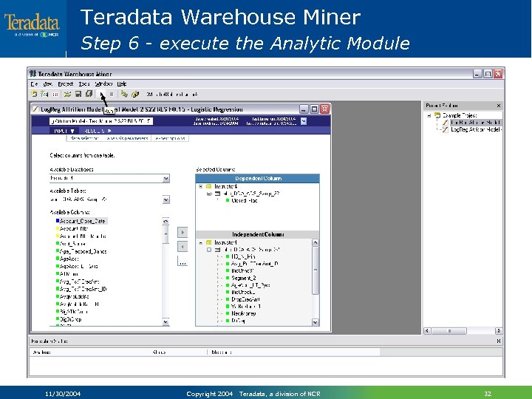The width and height of the screenshot is (532, 399).
Task: Click scroll down arrow of Available Columns list
Action: [x=166, y=321]
